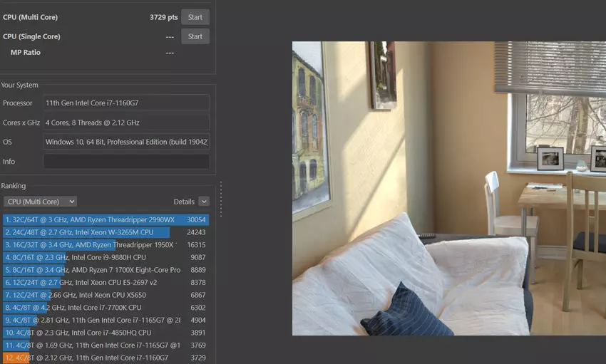Click the OS Windows 10 value field
Screen dimensions: 606x364
tap(126, 142)
